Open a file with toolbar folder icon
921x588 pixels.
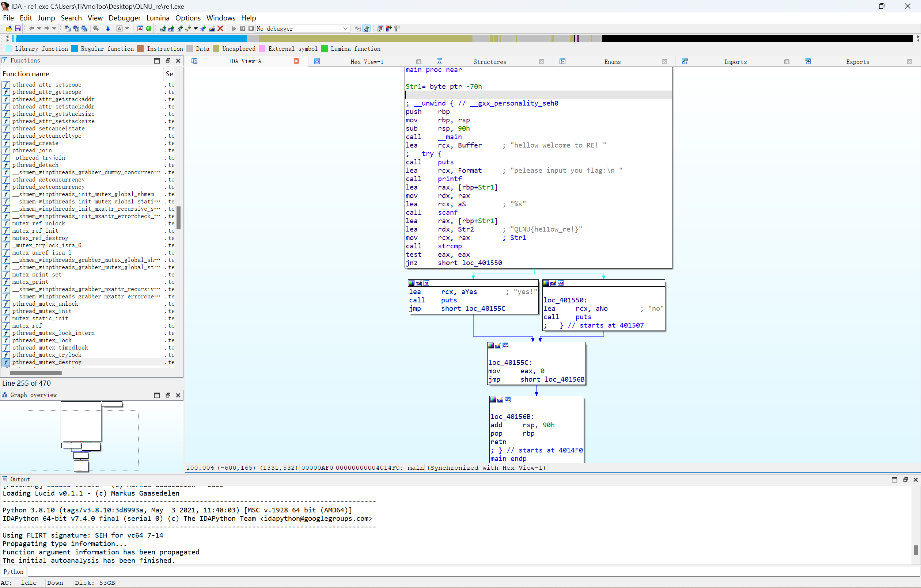pos(9,28)
